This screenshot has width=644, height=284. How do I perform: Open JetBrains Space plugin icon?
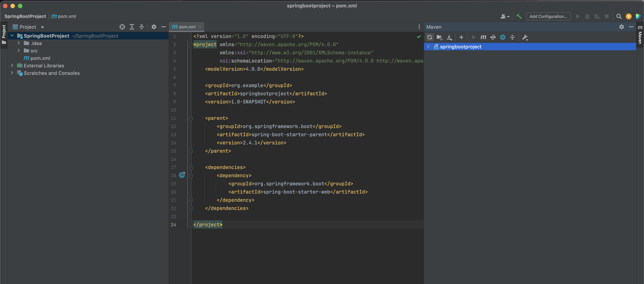(638, 16)
